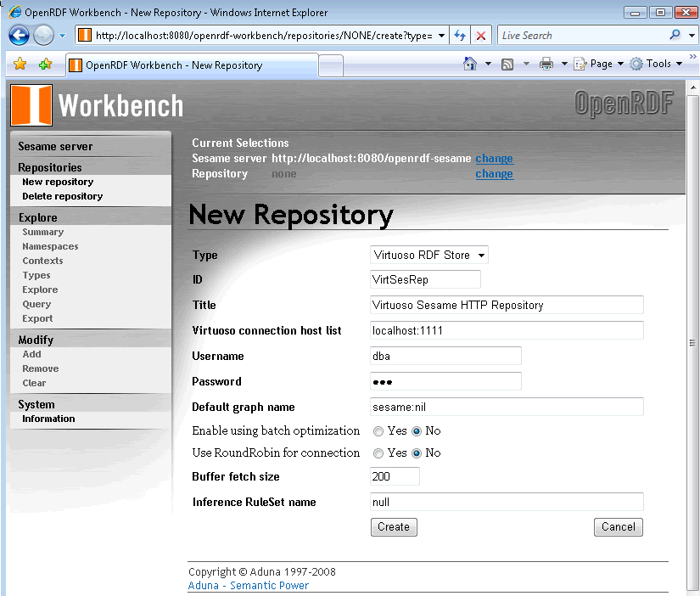Click the Live Search magnifier icon

(675, 35)
